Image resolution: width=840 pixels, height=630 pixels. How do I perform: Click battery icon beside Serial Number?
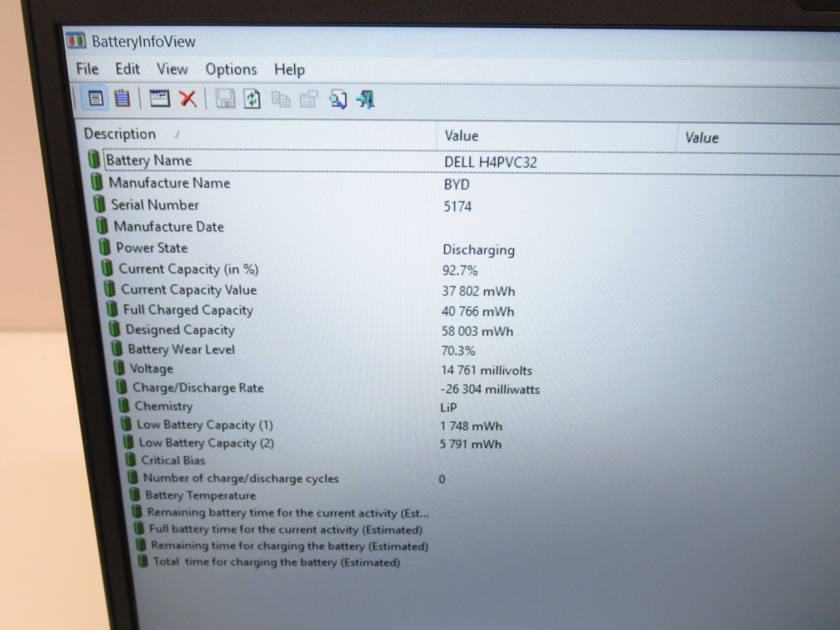point(99,203)
